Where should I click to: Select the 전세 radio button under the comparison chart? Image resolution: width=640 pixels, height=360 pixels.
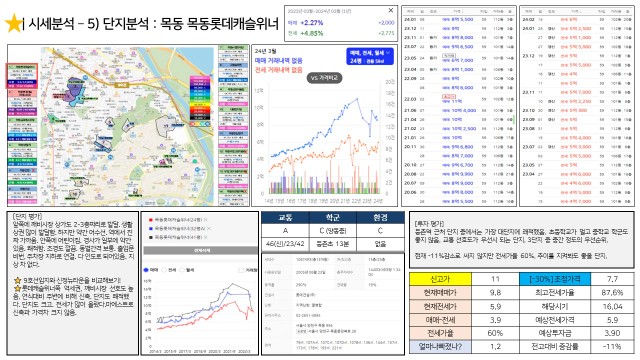[164, 270]
